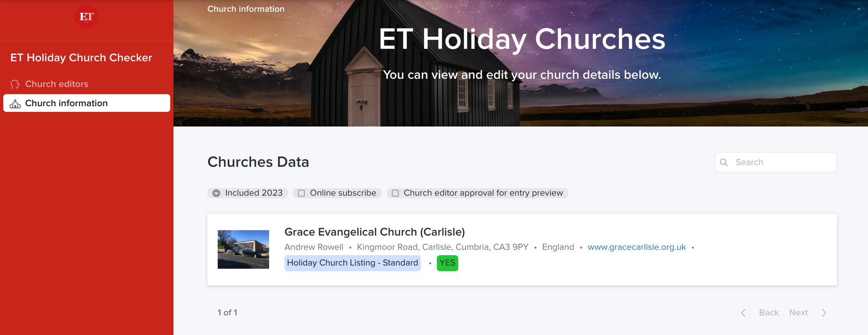Visit the www.gracecarlisle.org.uk link
Screen dimensions: 868x335
tap(636, 247)
